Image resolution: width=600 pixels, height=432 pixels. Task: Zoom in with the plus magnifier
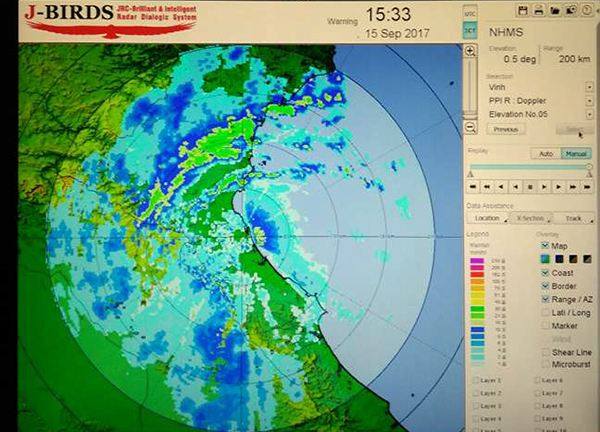pos(470,50)
